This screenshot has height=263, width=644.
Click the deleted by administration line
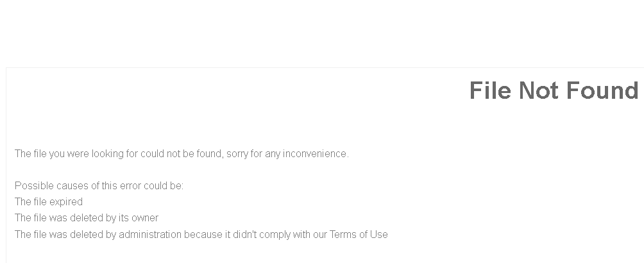click(x=201, y=235)
